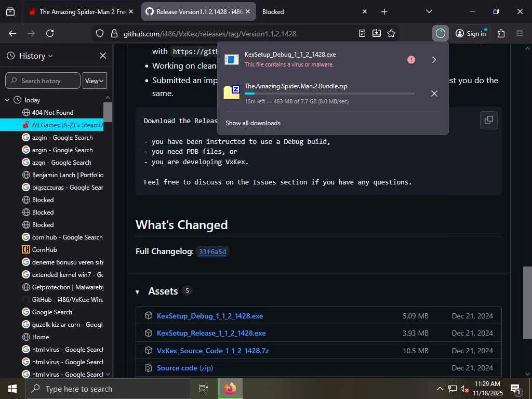Copy code block contents icon
This screenshot has width=532, height=399.
(488, 120)
